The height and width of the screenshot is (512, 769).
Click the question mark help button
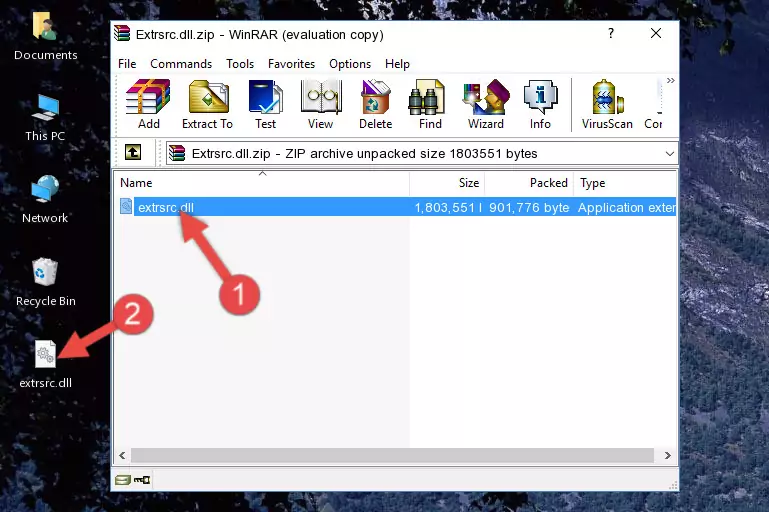[611, 33]
